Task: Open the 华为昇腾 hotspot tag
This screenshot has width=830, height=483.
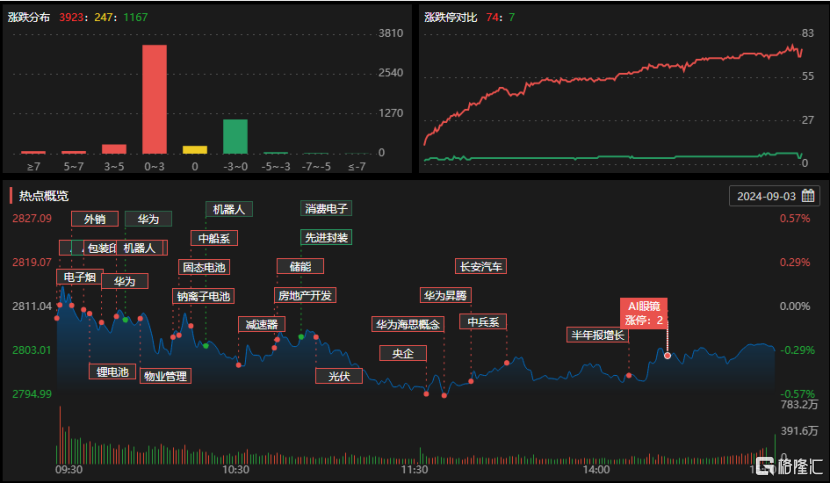Action: tap(445, 295)
